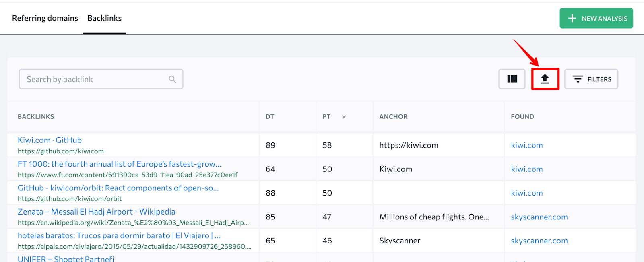Open the Filters button
This screenshot has width=644, height=262.
(591, 79)
